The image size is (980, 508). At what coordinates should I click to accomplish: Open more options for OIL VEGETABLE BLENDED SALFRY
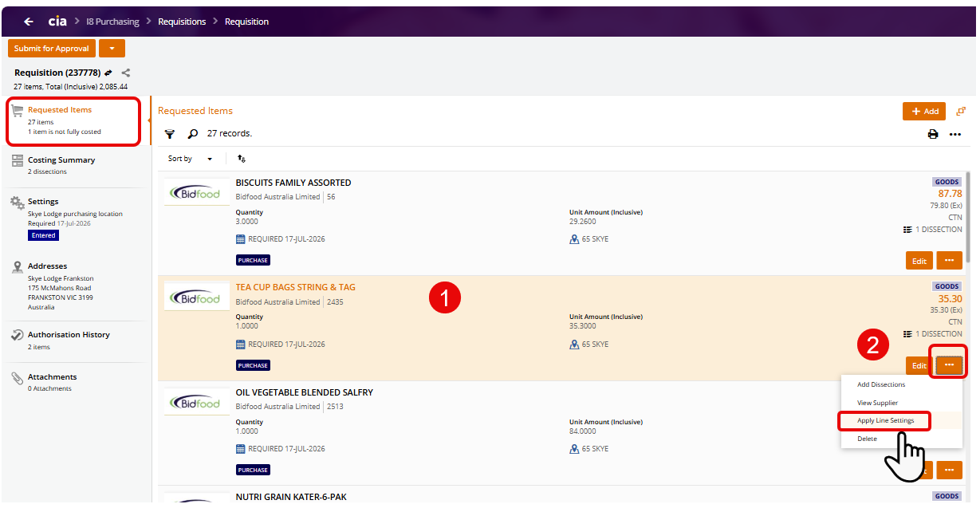949,470
